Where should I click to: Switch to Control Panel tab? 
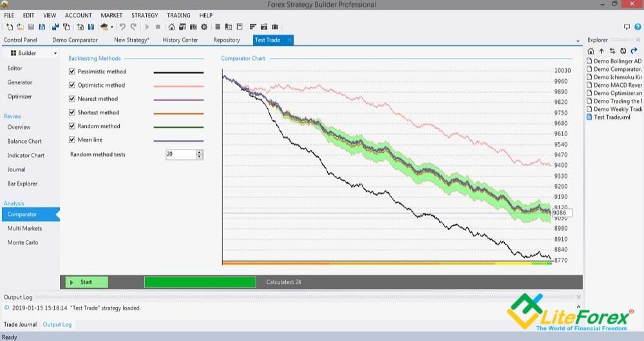coord(21,40)
